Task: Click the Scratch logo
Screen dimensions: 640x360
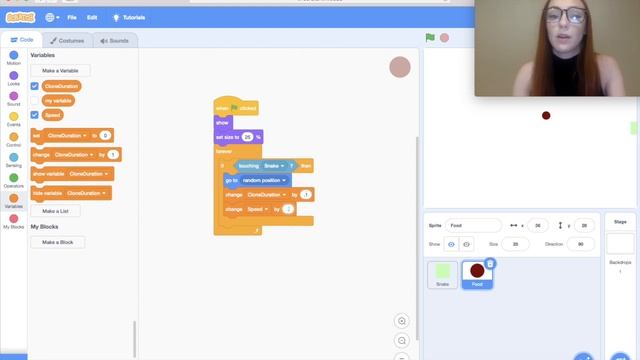Action: tap(20, 18)
